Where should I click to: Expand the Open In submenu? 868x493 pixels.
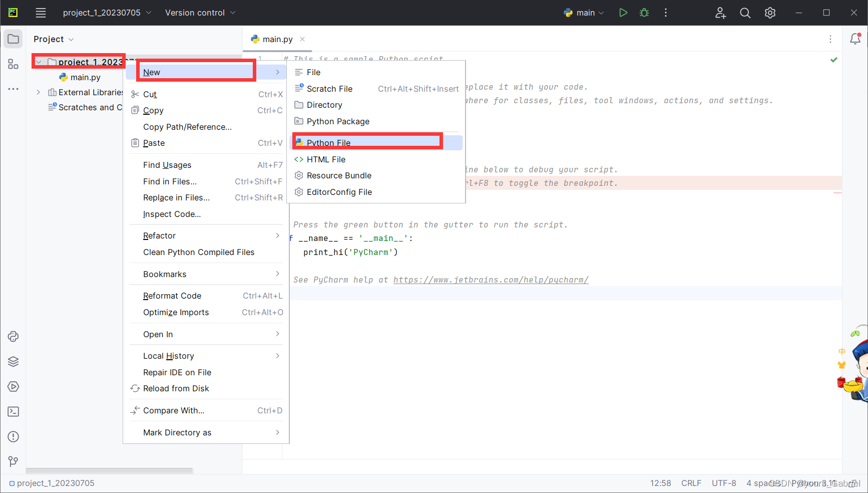[x=206, y=334]
